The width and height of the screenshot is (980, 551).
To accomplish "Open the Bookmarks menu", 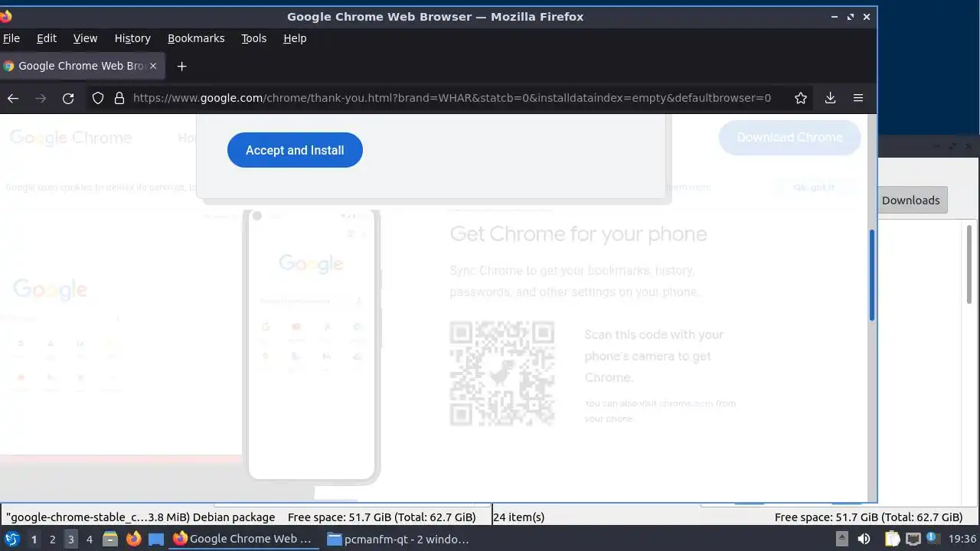I will [x=196, y=38].
